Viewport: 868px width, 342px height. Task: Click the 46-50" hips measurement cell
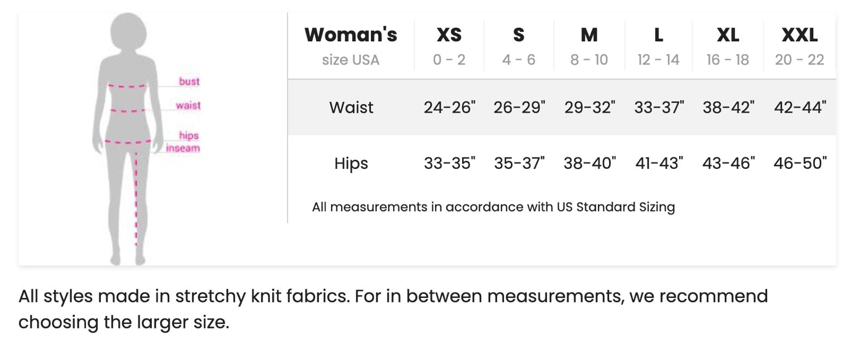point(800,163)
